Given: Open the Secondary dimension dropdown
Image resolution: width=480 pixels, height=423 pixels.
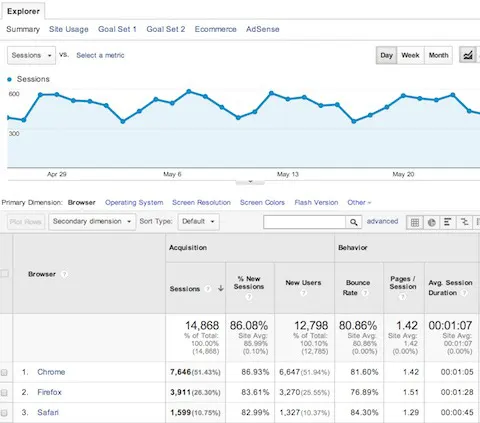Looking at the screenshot, I should (x=92, y=222).
